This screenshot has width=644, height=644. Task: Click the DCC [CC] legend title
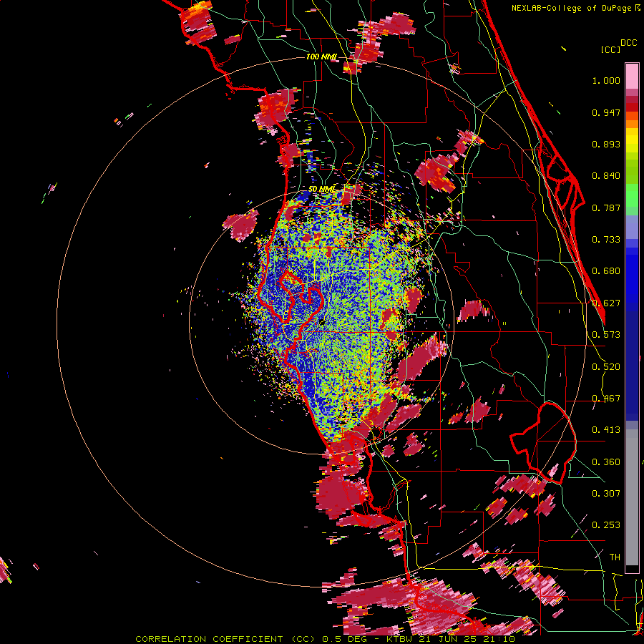[618, 47]
